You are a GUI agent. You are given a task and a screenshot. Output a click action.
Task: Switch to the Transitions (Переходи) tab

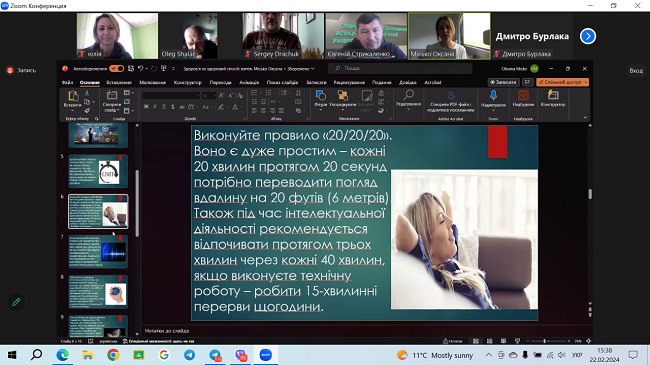(221, 82)
